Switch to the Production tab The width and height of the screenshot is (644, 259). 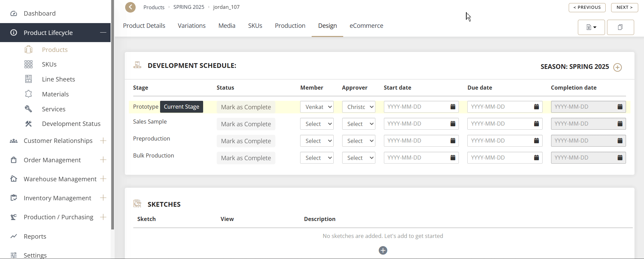point(290,26)
